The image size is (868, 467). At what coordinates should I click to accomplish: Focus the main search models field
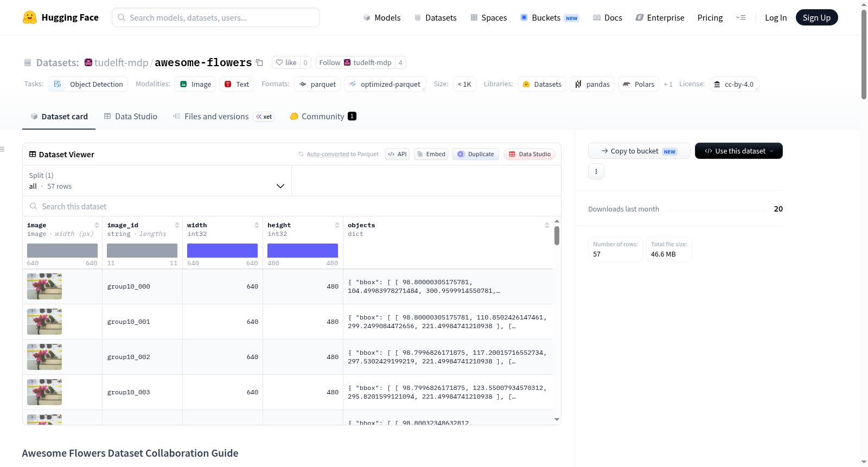pyautogui.click(x=216, y=17)
